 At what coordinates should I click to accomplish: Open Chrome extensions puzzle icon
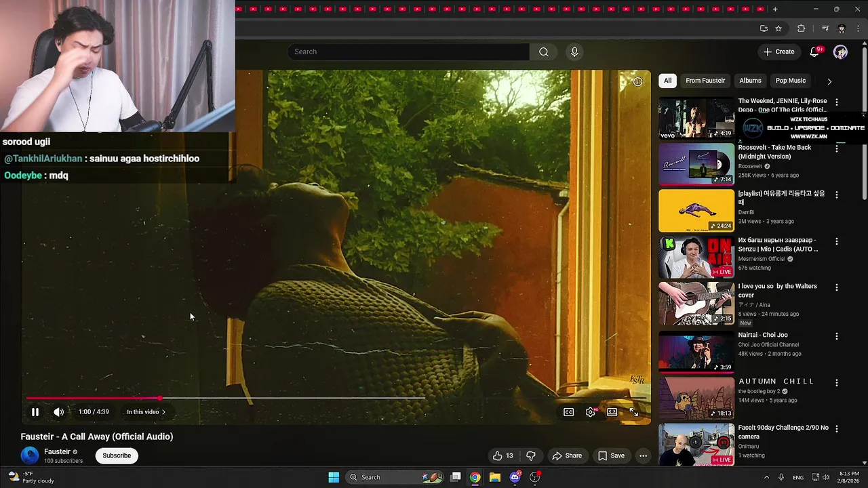coord(801,28)
